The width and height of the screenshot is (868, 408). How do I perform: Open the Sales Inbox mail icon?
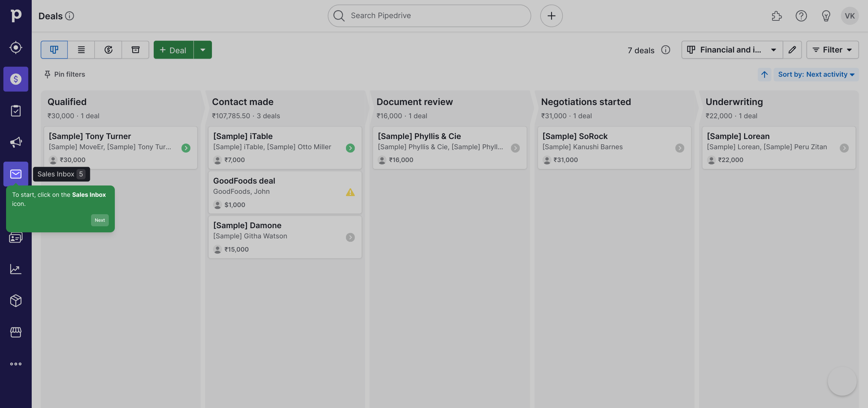(16, 174)
